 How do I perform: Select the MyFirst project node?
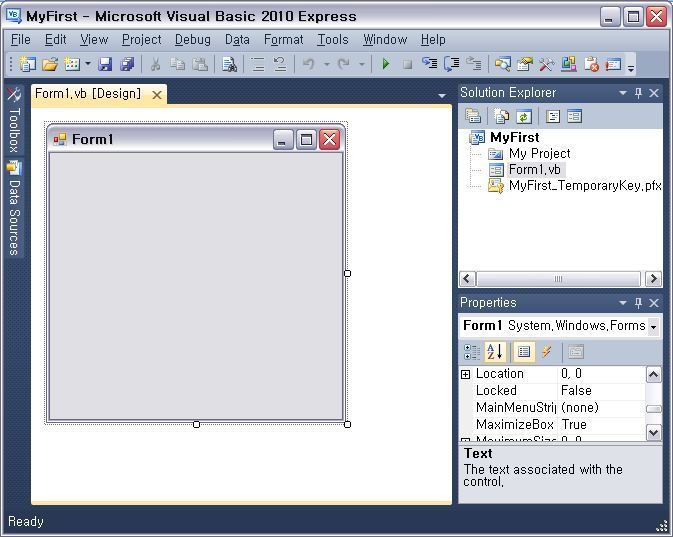(514, 137)
